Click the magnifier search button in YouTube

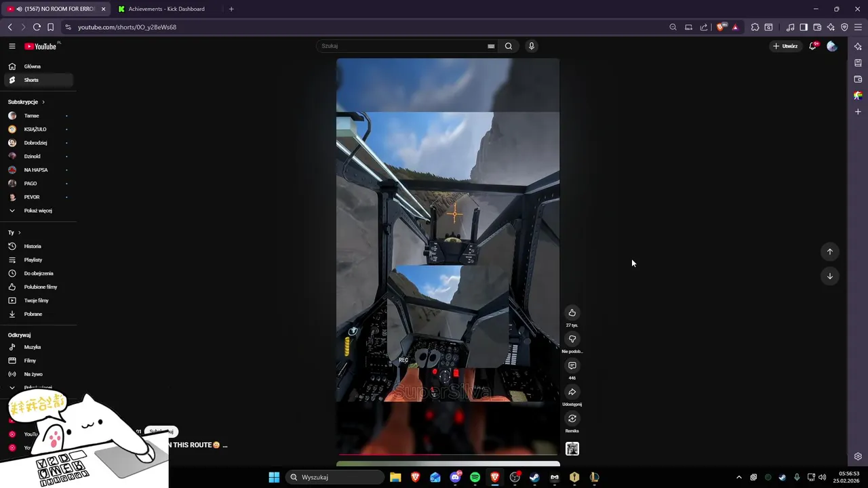pos(509,46)
